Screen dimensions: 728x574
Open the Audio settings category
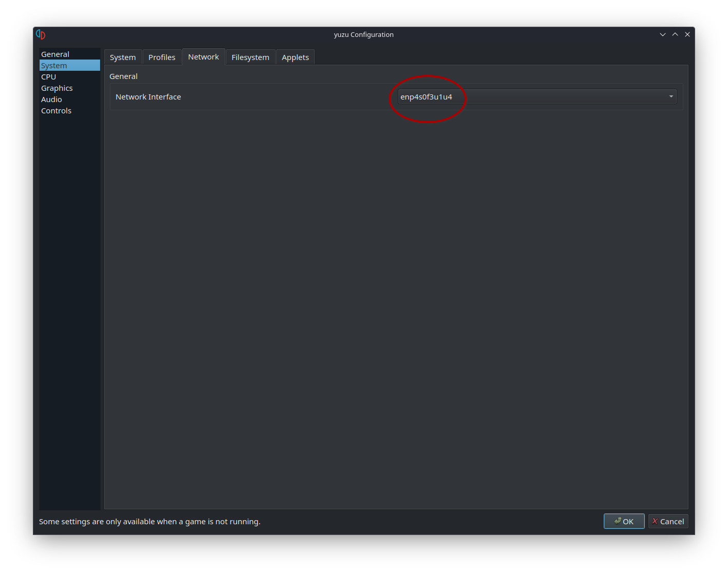coord(69,100)
